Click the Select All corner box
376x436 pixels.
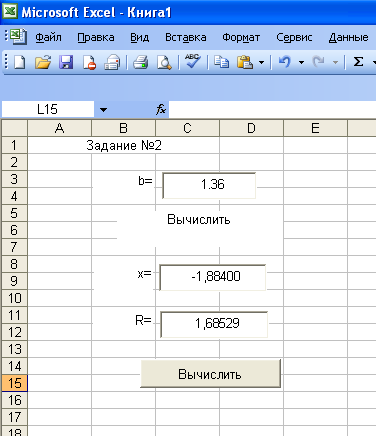pos(14,128)
